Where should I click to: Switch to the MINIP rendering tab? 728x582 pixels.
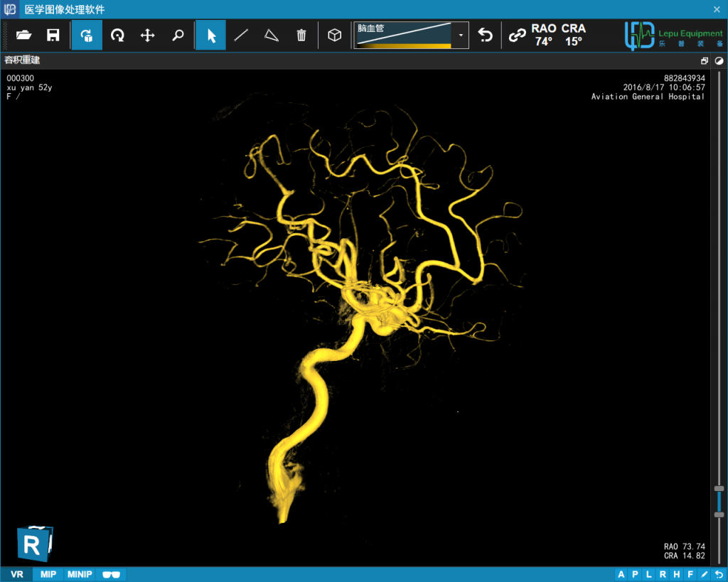coord(80,574)
